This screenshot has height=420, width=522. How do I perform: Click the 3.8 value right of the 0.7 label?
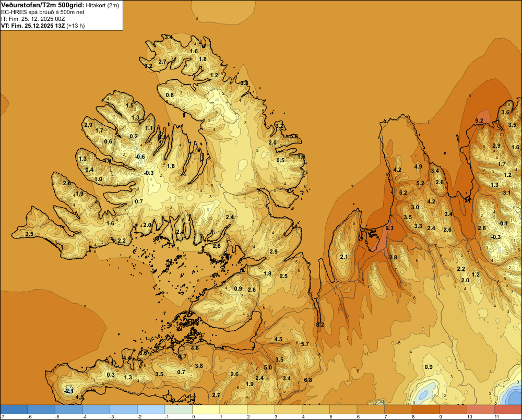[199, 366]
